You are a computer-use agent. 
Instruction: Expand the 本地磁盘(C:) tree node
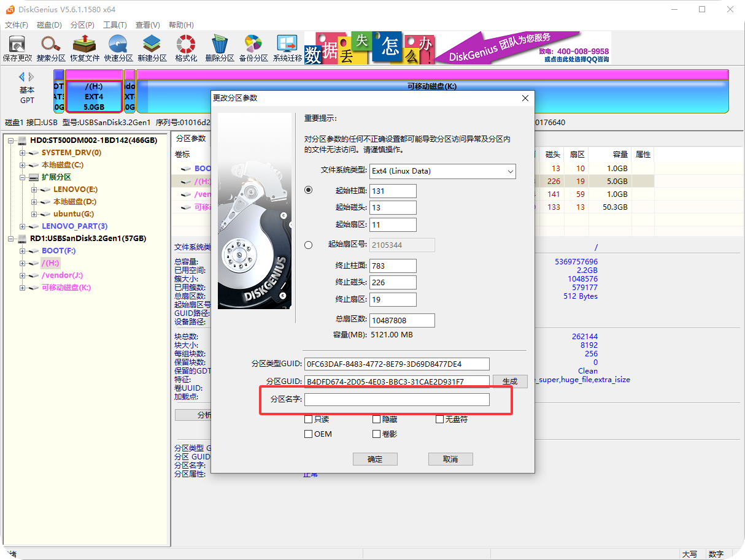pyautogui.click(x=23, y=165)
